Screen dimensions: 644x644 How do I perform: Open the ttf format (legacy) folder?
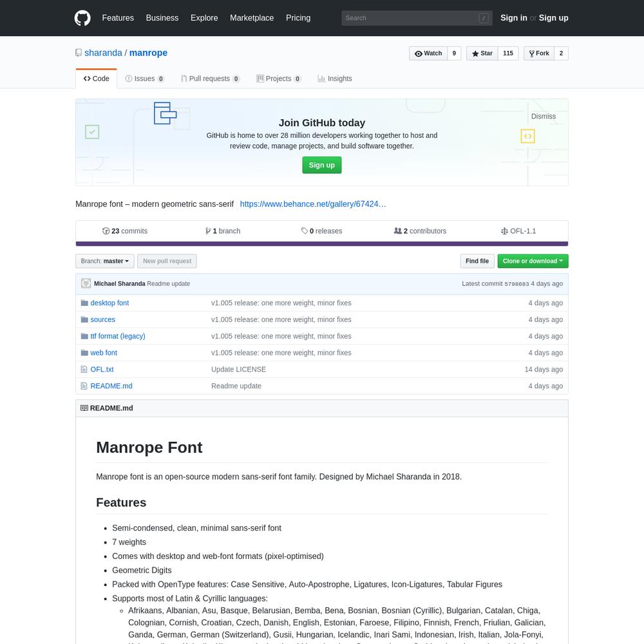coord(118,336)
